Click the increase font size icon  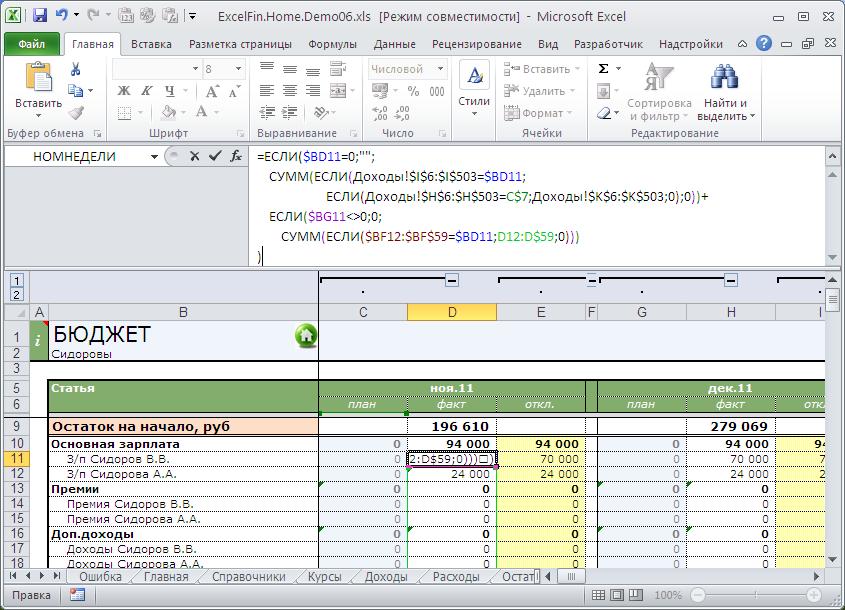212,91
